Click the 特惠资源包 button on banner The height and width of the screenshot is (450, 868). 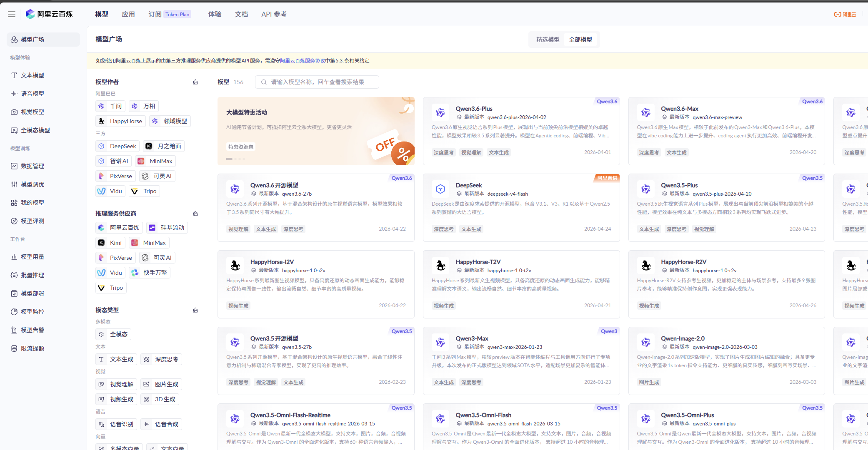(x=241, y=147)
